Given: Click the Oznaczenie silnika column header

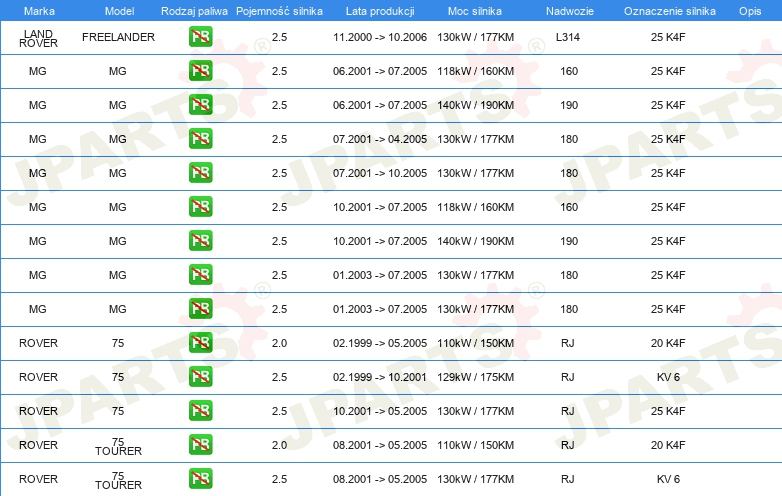Looking at the screenshot, I should (x=670, y=11).
